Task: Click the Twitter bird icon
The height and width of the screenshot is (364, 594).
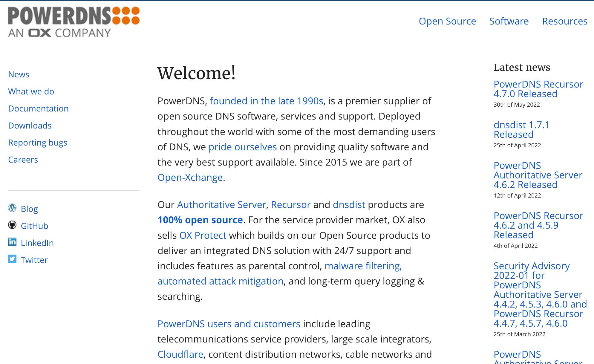Action: (12, 259)
